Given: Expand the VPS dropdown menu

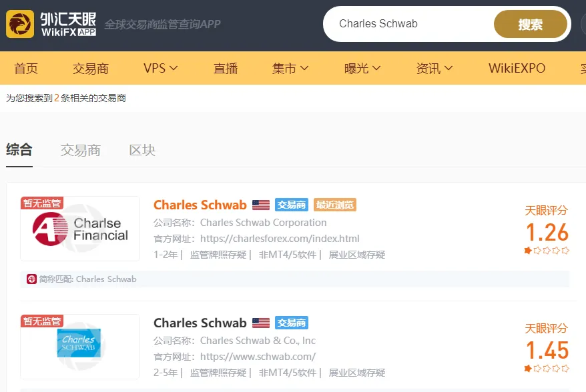Looking at the screenshot, I should (161, 68).
